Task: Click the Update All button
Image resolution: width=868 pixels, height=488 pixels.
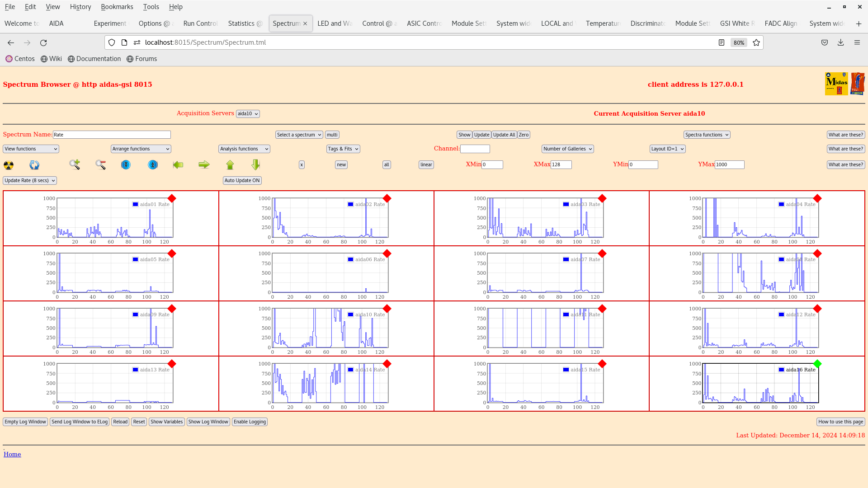Action: click(504, 134)
